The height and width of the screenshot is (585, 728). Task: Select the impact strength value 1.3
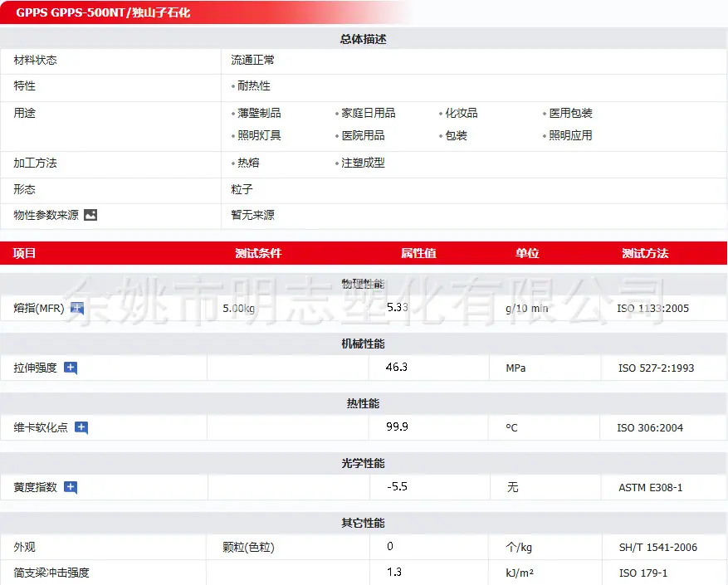[394, 572]
